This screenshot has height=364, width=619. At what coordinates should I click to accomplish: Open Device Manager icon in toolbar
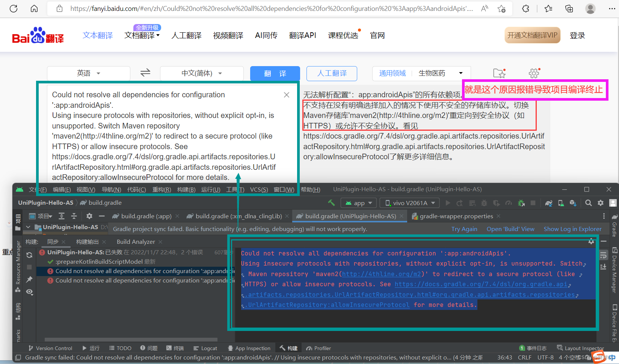pyautogui.click(x=561, y=203)
